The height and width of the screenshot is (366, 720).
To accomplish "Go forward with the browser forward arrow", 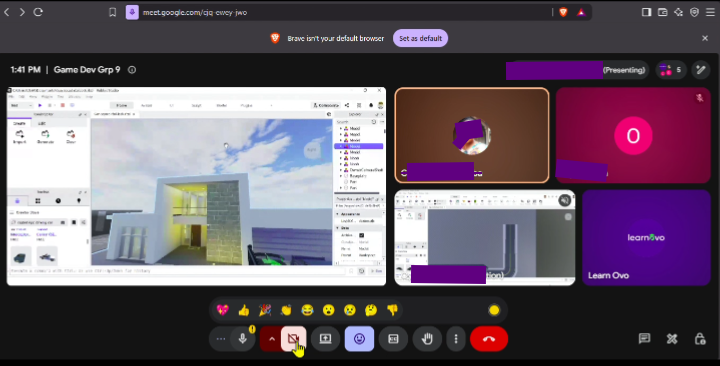I will coord(22,12).
